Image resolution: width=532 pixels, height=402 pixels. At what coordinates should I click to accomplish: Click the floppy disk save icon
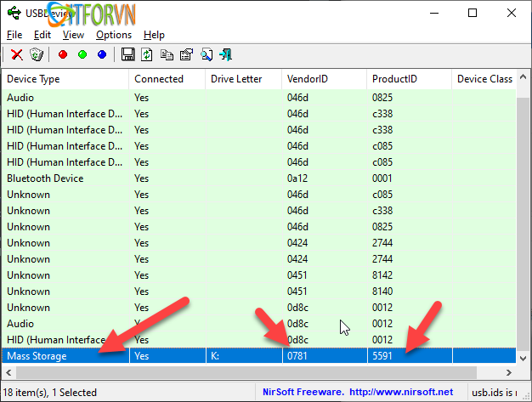tap(128, 54)
